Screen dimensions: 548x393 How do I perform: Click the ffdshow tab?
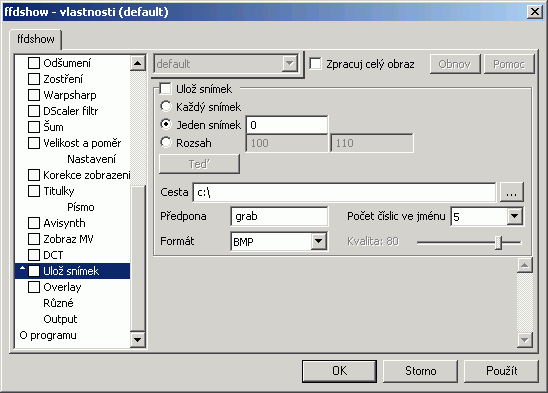click(x=36, y=39)
